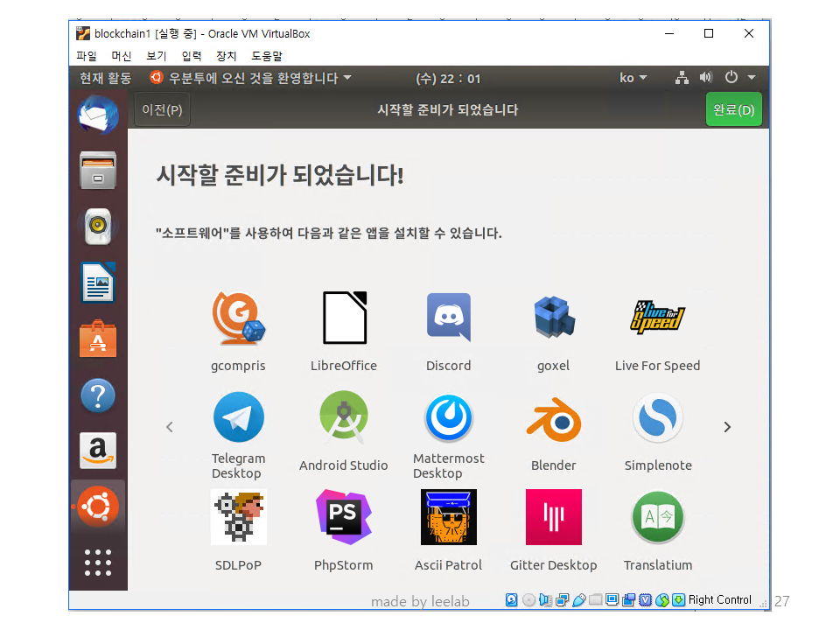
Task: Select the Translatium app icon
Action: (x=658, y=517)
